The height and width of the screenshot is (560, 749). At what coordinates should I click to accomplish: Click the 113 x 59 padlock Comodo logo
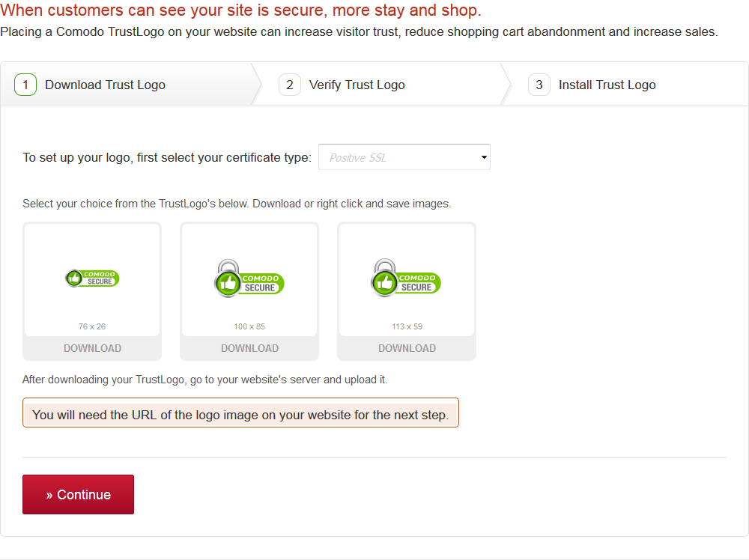click(x=407, y=278)
